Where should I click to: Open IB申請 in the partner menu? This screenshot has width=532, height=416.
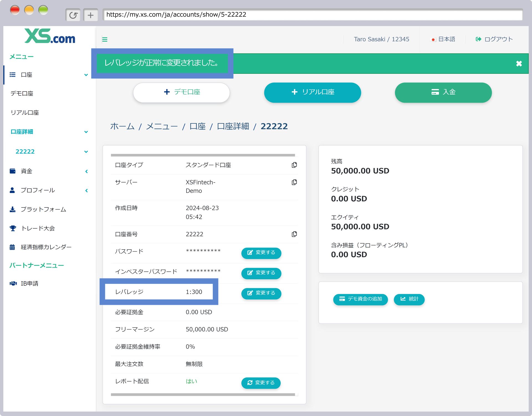point(29,283)
